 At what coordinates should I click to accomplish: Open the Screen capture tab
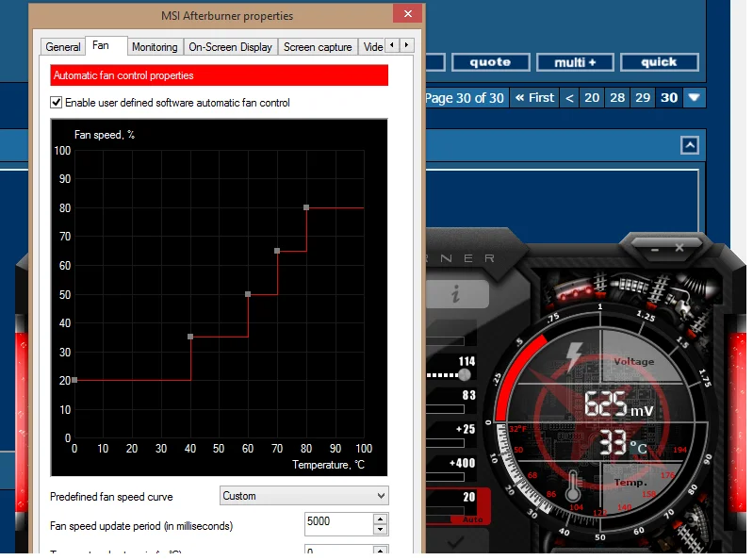coord(318,47)
